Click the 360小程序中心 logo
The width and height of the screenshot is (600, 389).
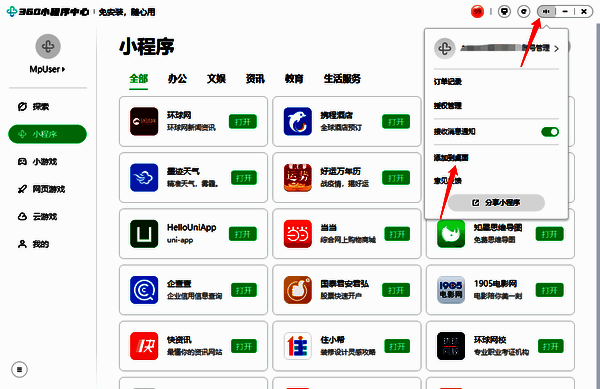click(48, 12)
